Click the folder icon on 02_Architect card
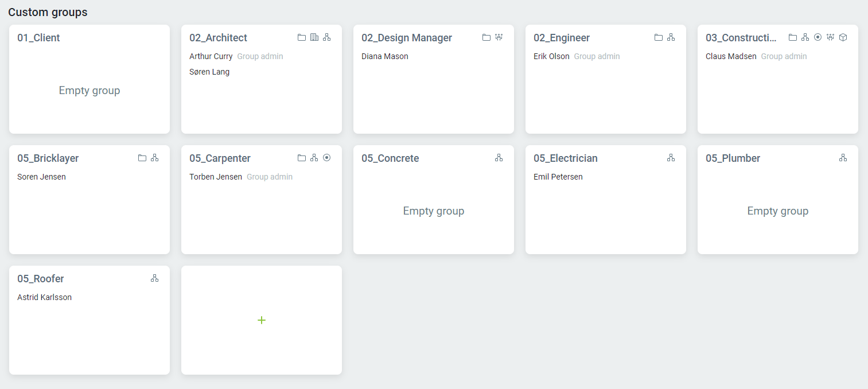The width and height of the screenshot is (868, 389). (301, 37)
